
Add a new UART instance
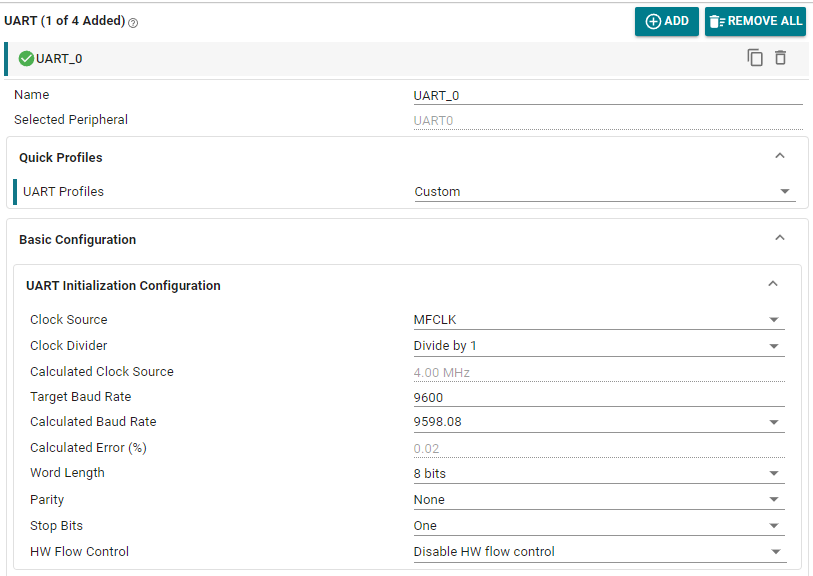(667, 21)
